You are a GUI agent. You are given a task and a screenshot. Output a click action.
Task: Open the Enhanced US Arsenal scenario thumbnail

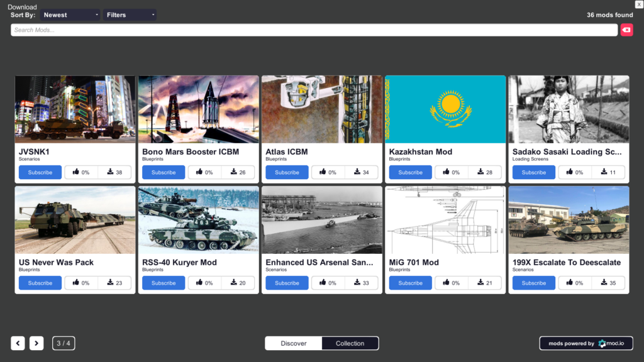click(322, 220)
